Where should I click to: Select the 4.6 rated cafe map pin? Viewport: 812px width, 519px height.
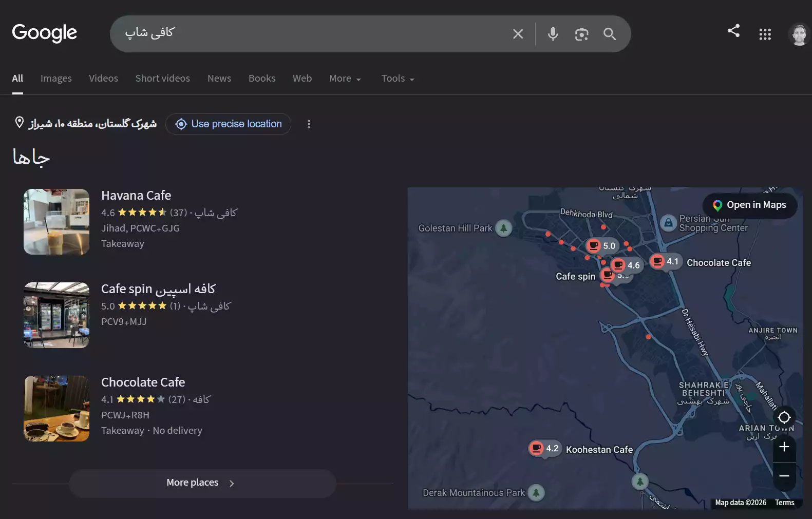[x=627, y=265]
